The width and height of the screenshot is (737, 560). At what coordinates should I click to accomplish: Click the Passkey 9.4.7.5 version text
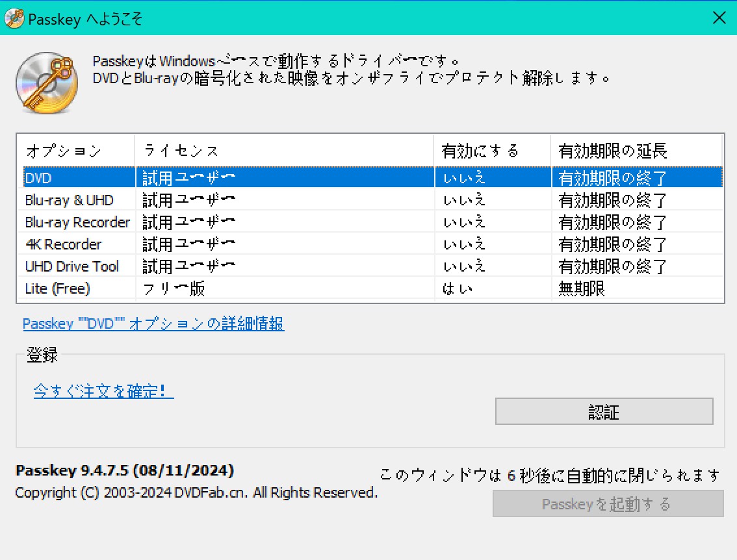click(125, 470)
